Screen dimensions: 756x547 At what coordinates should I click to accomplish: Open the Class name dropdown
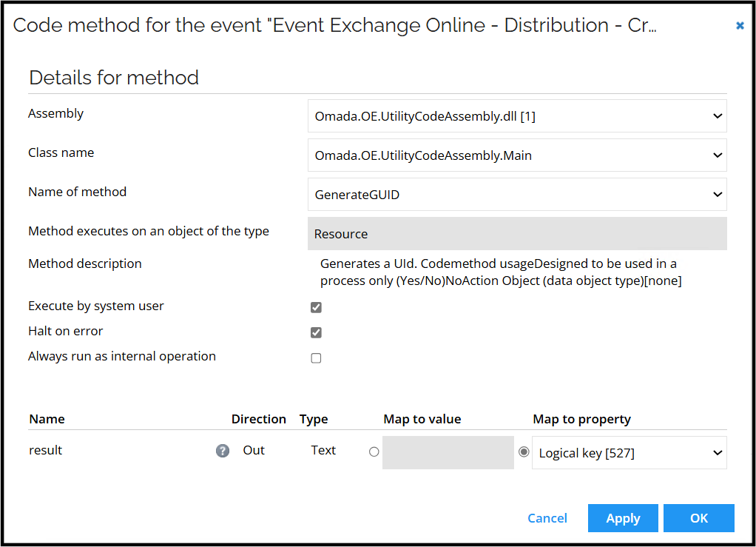point(716,155)
